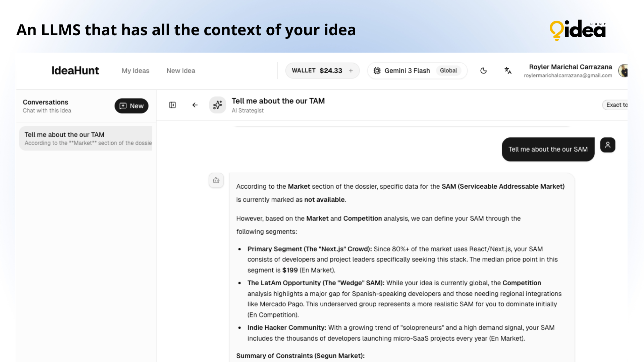The image size is (644, 362).
Task: Select the AI Strategist sparkle icon
Action: (x=217, y=105)
